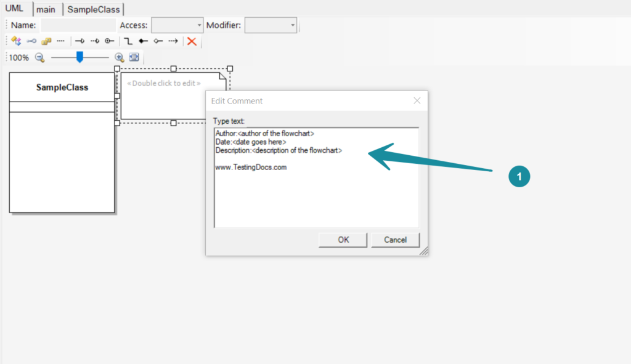Select the class diagram creation tool
The image size is (631, 364).
tap(16, 41)
